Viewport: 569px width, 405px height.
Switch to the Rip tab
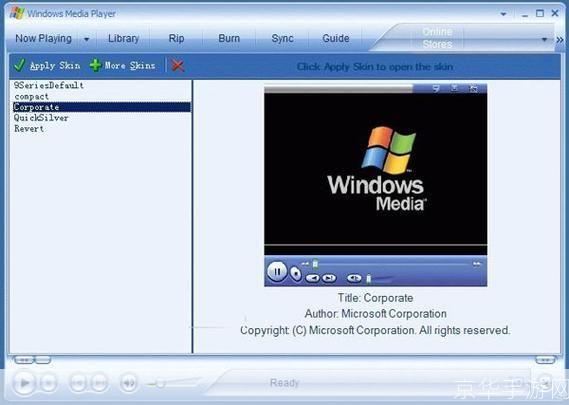tap(176, 38)
